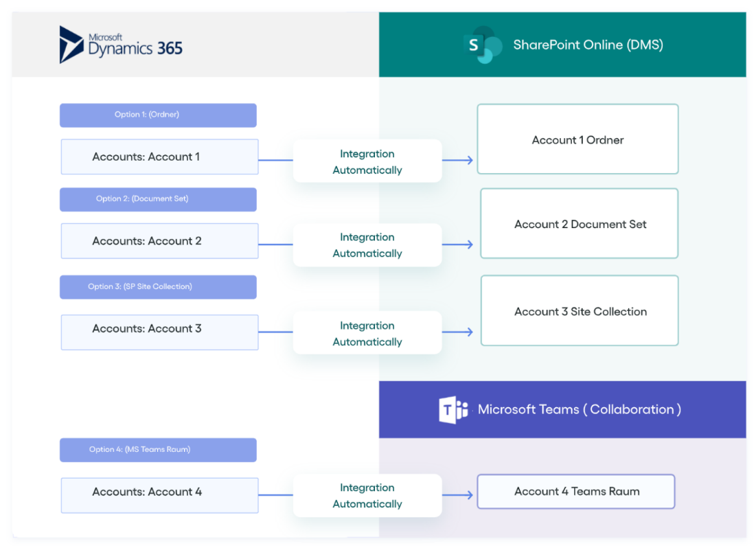Toggle the Option 1 (Ordner) banner

158,115
